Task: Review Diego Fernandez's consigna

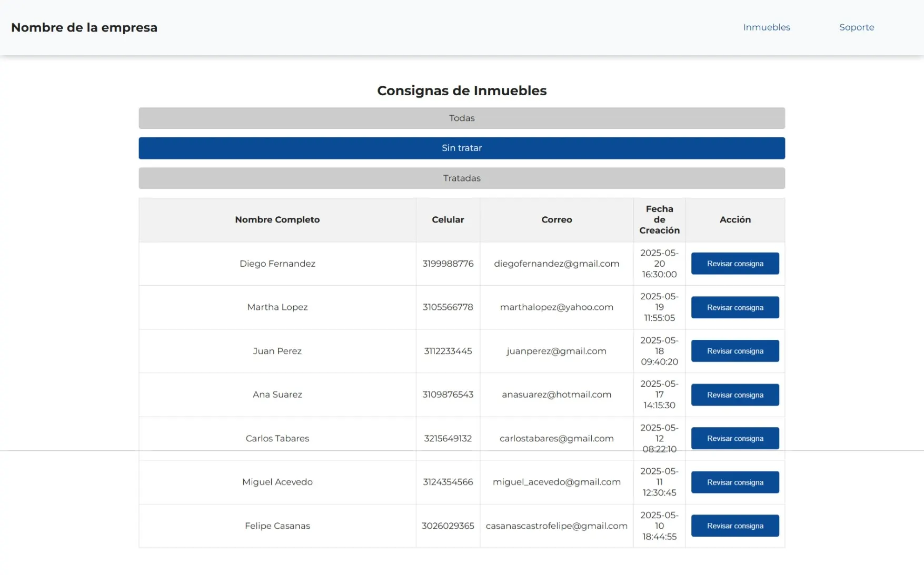Action: (x=734, y=264)
